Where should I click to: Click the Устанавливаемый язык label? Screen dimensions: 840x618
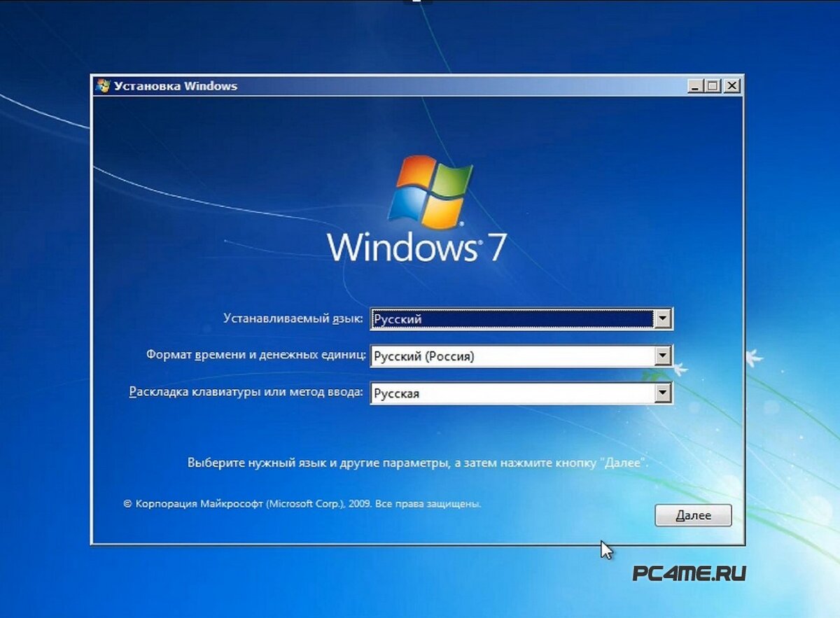(x=293, y=318)
